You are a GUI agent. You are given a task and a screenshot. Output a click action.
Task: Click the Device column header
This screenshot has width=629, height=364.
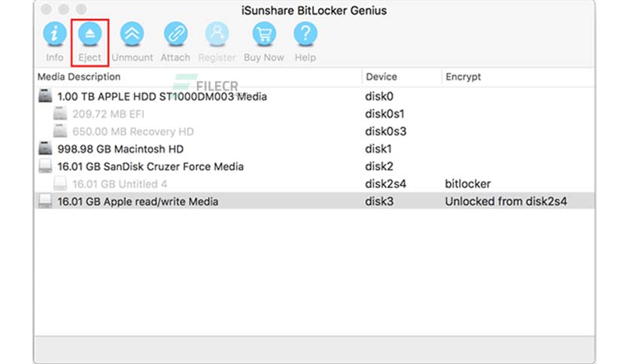click(381, 77)
